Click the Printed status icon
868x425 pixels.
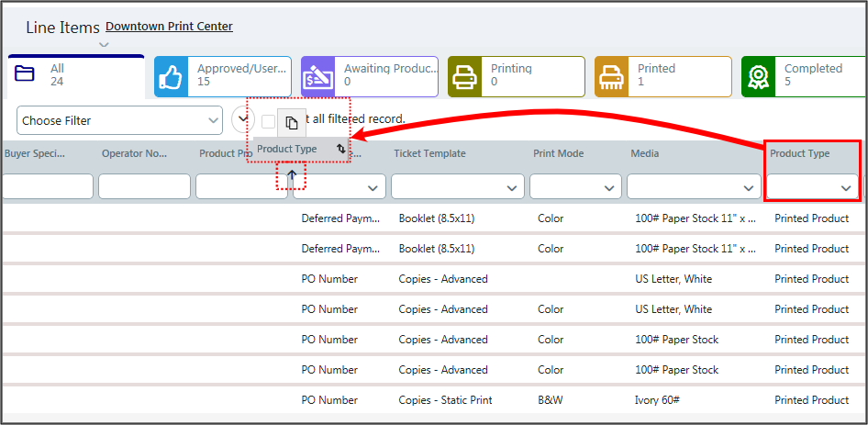tap(612, 77)
